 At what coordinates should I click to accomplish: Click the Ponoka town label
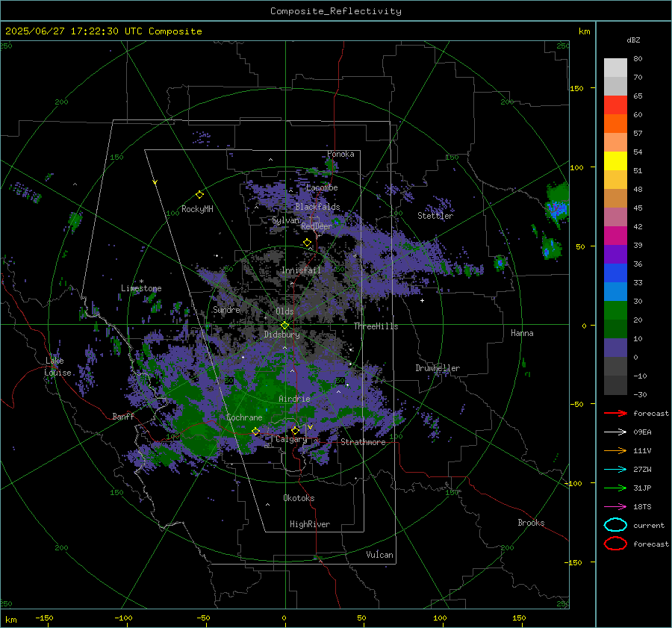(340, 154)
